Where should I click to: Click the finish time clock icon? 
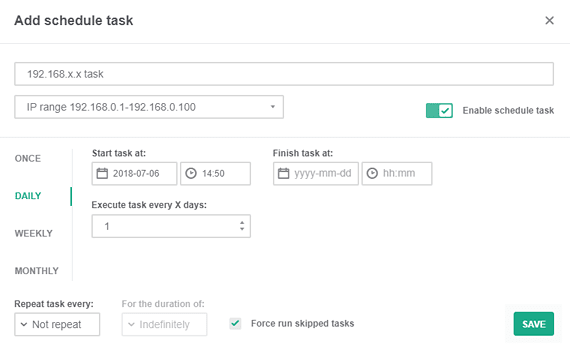[x=372, y=173]
